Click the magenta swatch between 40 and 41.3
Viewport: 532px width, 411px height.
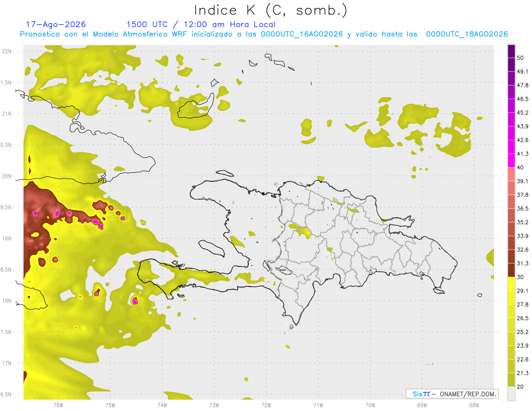point(511,160)
